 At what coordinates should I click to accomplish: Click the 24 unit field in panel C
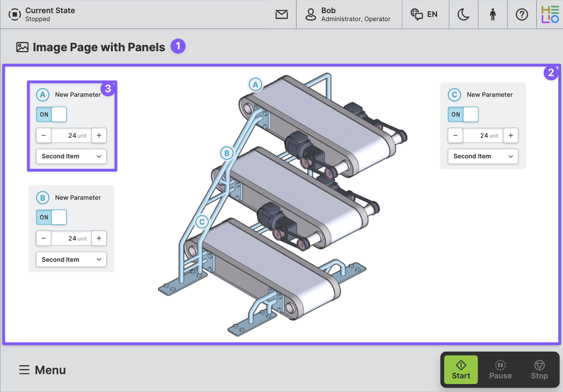(x=483, y=135)
